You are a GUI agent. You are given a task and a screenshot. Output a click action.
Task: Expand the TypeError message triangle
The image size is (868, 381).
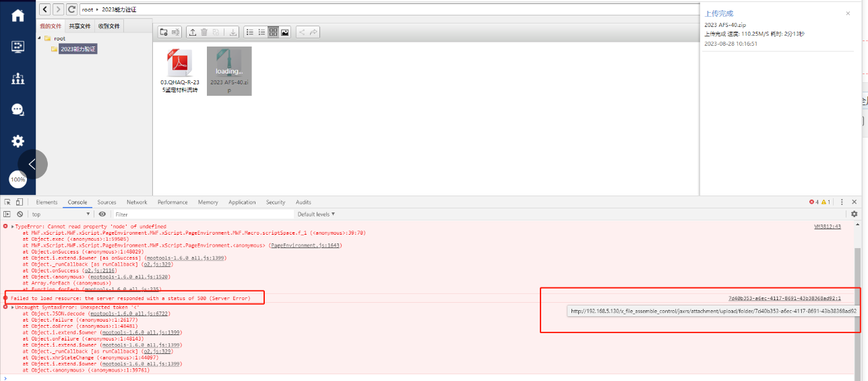click(x=13, y=227)
